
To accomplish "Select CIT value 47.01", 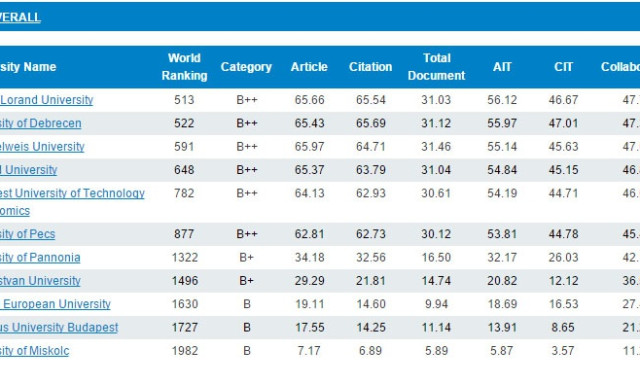I will tap(563, 123).
